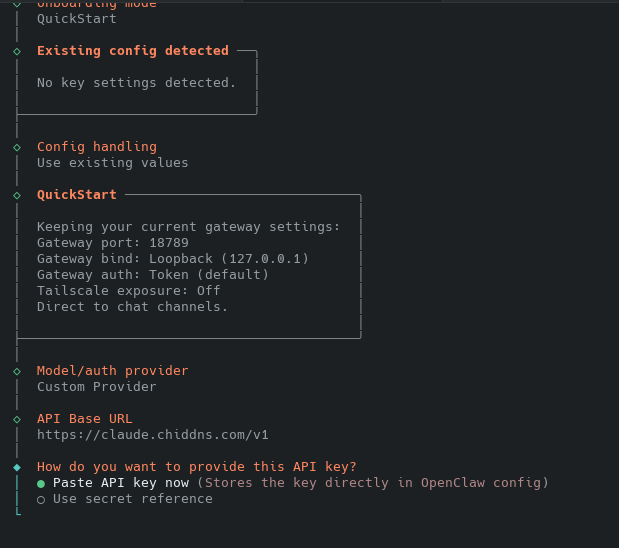This screenshot has width=619, height=548.
Task: Click the Paste API key now option label
Action: click(121, 483)
